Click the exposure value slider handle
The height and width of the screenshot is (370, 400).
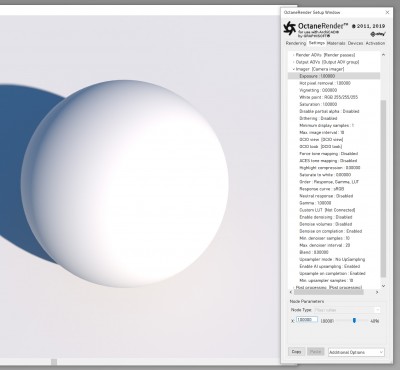[x=354, y=320]
